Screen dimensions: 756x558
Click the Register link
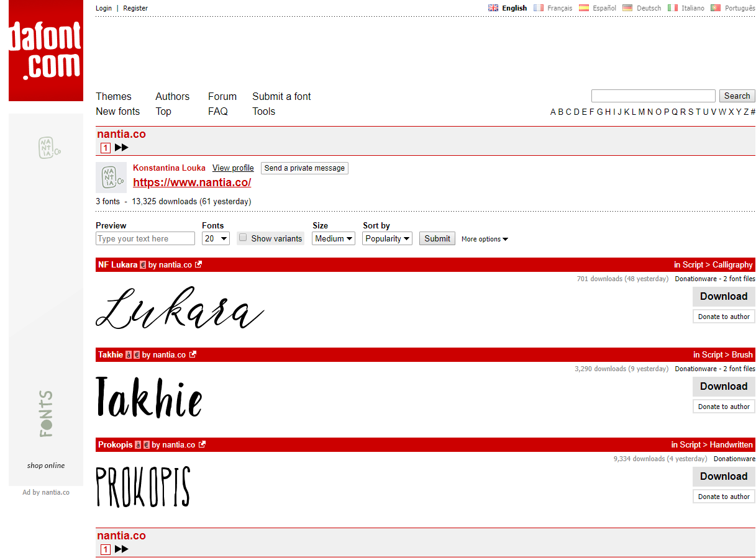tap(135, 8)
